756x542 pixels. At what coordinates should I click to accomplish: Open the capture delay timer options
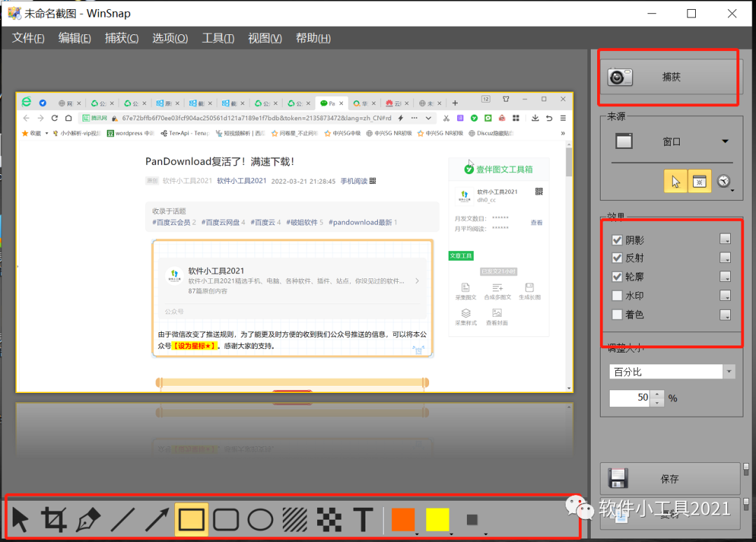724,181
